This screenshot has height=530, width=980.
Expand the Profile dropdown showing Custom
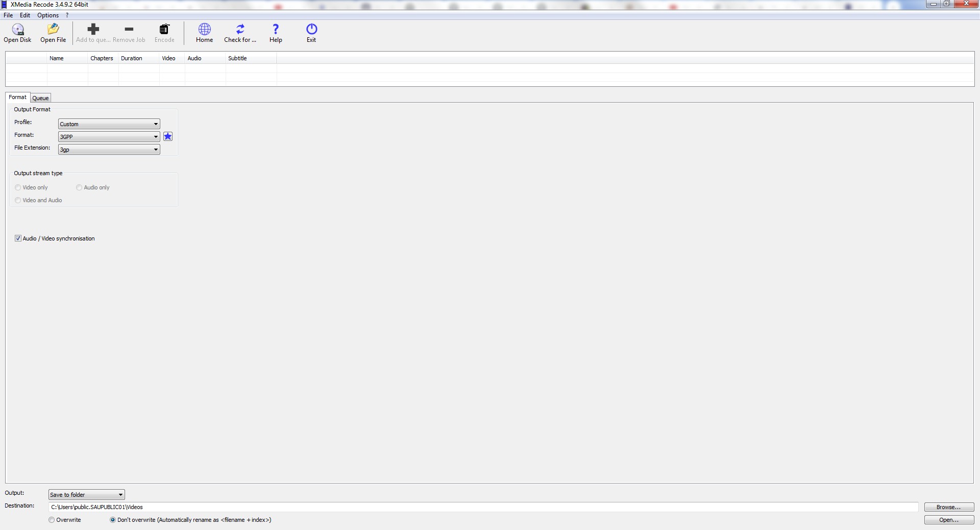pos(109,124)
